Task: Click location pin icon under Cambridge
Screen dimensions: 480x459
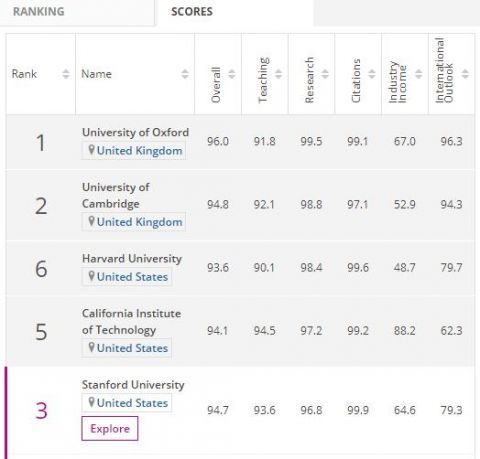Action: tap(91, 221)
